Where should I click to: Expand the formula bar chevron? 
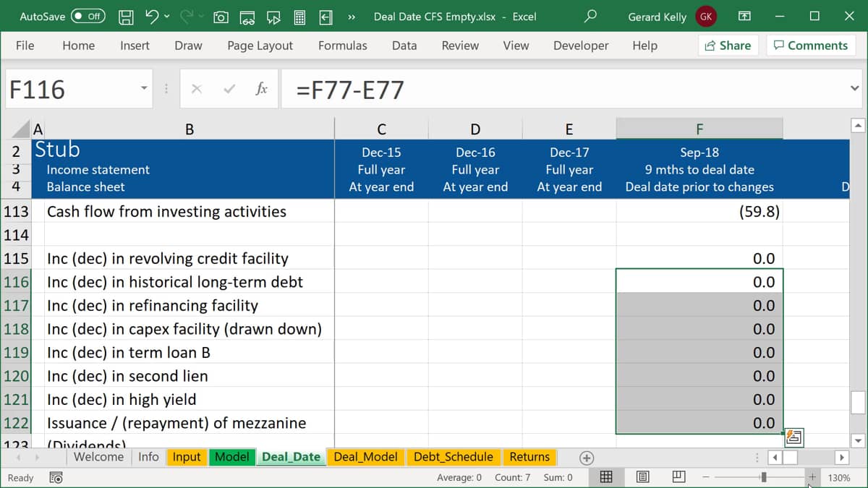[855, 89]
